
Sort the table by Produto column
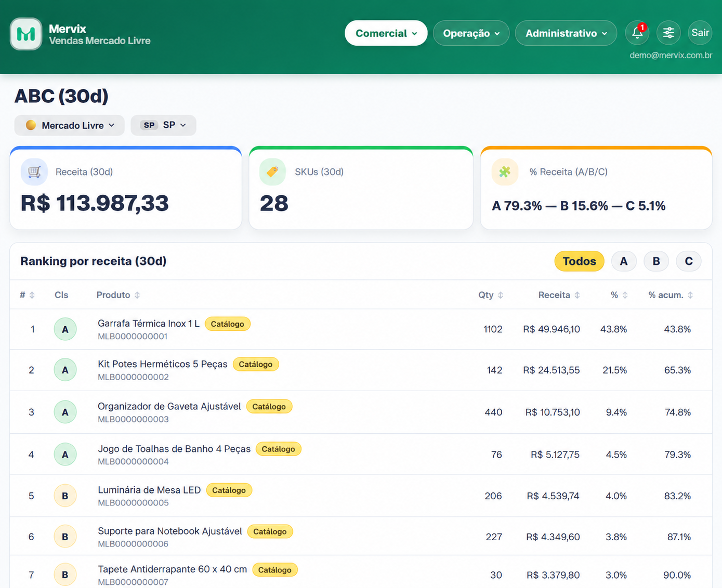[x=118, y=295]
